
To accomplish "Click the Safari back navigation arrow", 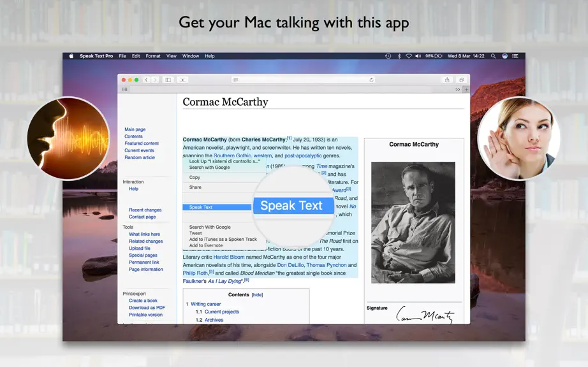I will click(147, 80).
